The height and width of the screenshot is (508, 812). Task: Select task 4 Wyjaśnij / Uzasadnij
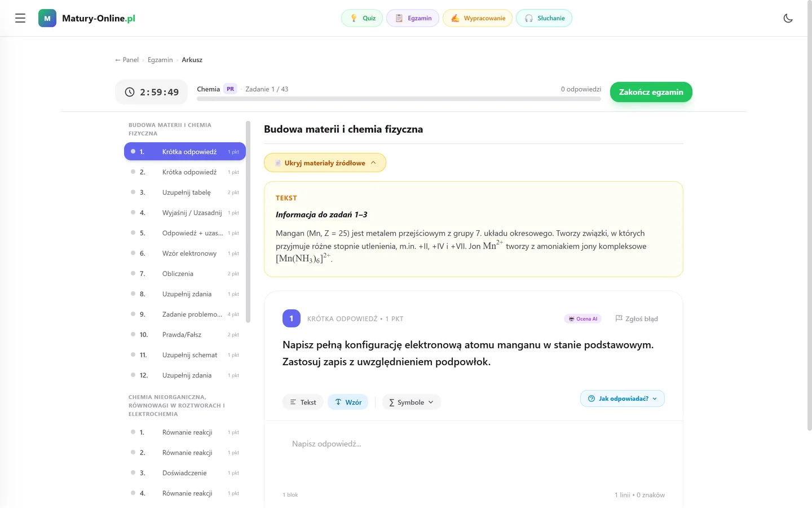(185, 213)
